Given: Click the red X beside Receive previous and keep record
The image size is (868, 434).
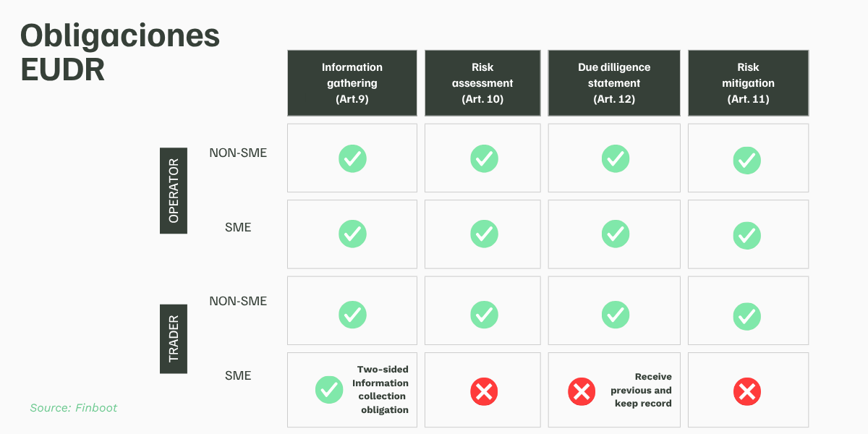Looking at the screenshot, I should click(x=582, y=392).
